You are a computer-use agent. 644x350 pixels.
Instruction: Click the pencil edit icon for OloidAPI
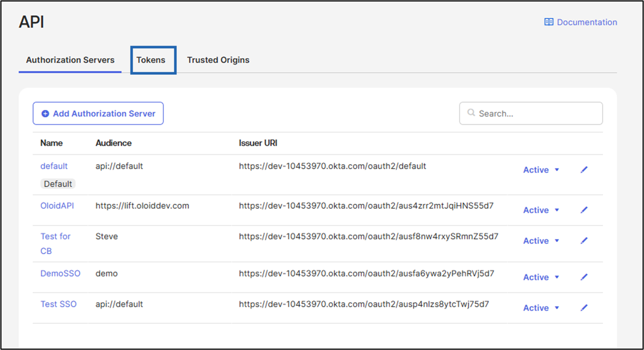pyautogui.click(x=584, y=210)
